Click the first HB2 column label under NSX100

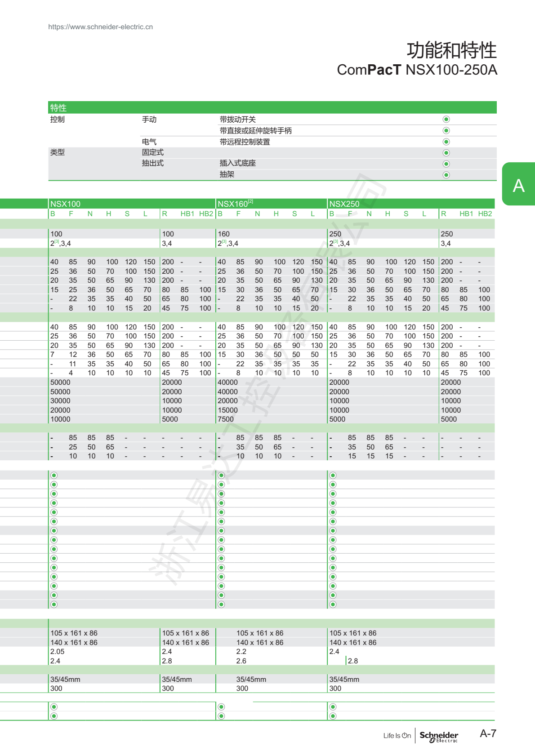coord(206,214)
